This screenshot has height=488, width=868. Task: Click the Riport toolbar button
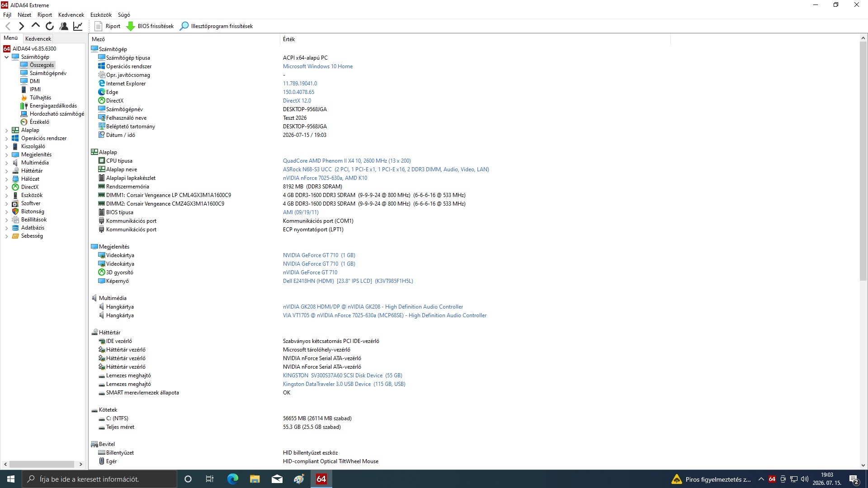[x=107, y=26]
